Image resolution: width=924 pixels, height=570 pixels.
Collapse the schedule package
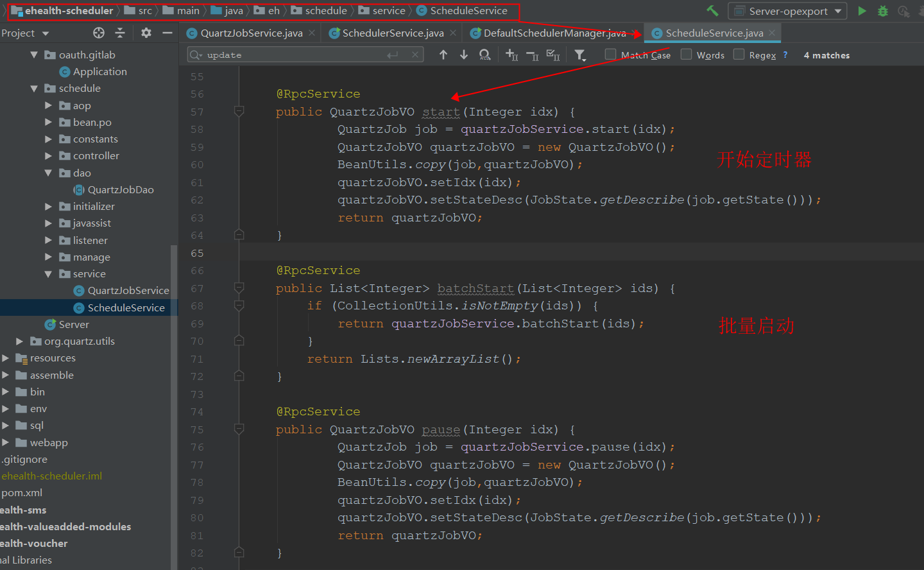point(34,89)
